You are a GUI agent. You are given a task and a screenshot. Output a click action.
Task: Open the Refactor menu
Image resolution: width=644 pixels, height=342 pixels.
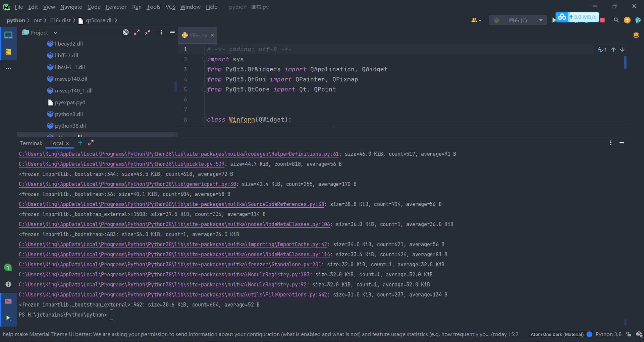[x=116, y=7]
